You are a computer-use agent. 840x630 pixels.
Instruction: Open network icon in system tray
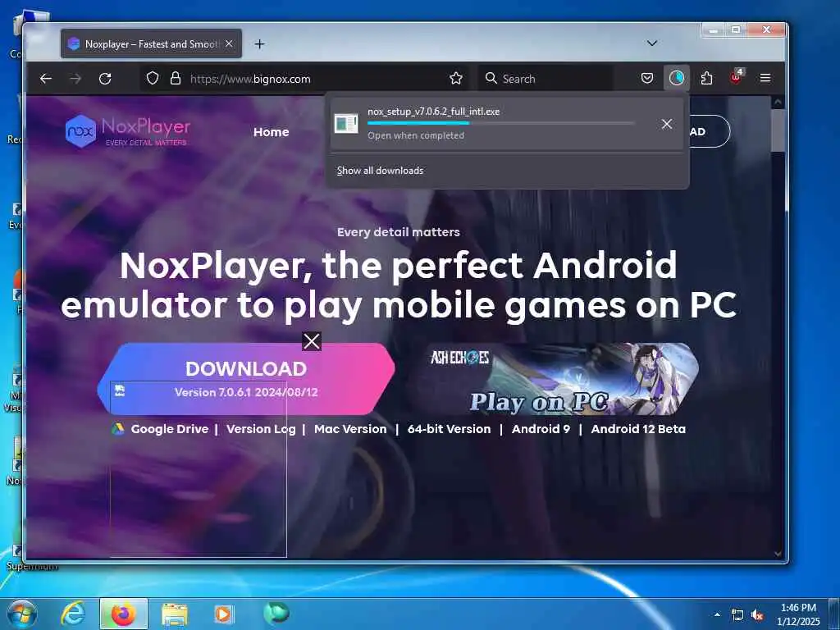[737, 615]
